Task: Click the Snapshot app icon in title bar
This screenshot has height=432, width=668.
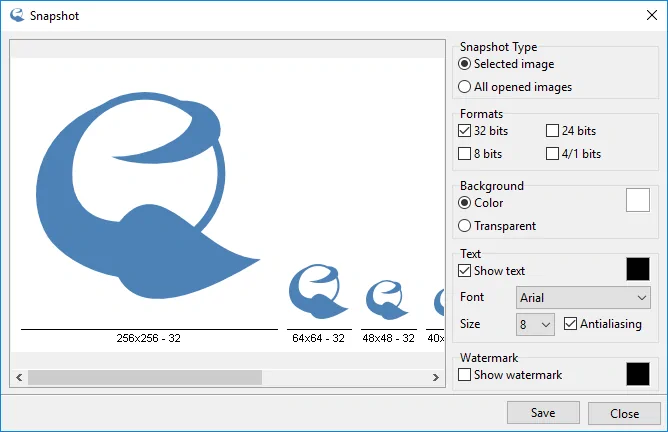Action: coord(16,16)
